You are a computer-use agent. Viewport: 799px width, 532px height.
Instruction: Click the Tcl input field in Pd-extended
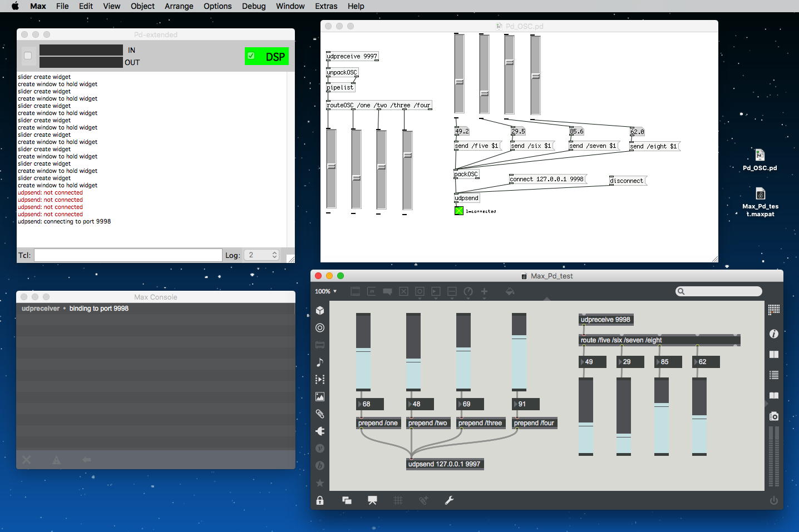point(128,255)
